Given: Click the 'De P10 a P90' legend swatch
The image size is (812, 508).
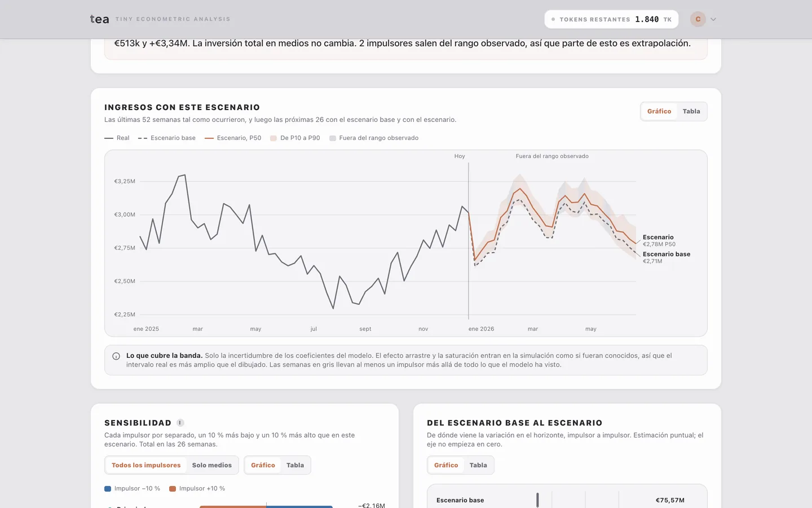Looking at the screenshot, I should click(273, 138).
